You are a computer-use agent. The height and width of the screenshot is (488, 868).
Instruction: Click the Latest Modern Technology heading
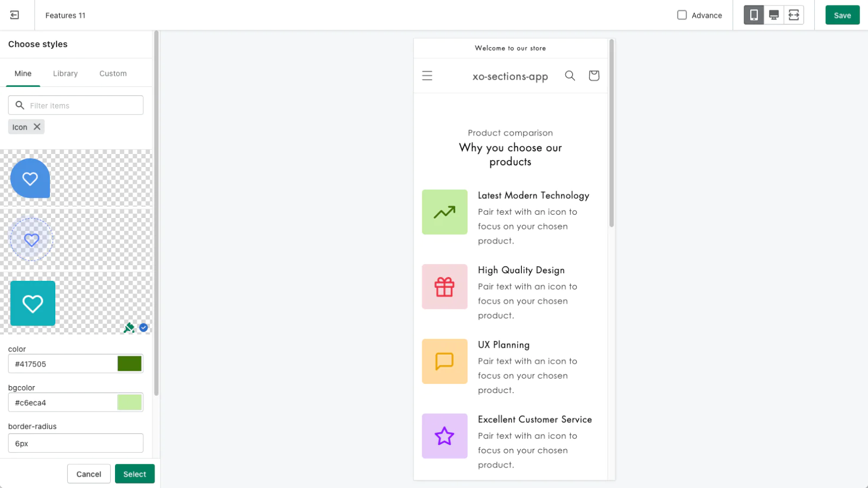[x=533, y=195]
